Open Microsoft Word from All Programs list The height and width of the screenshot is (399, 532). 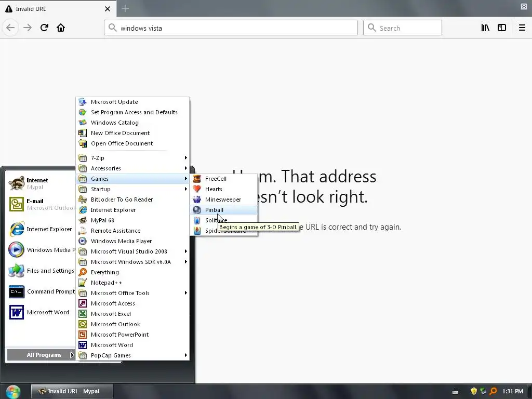click(132, 345)
